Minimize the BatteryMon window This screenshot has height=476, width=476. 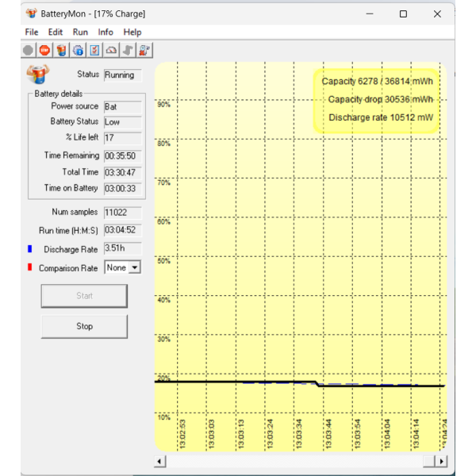click(370, 14)
